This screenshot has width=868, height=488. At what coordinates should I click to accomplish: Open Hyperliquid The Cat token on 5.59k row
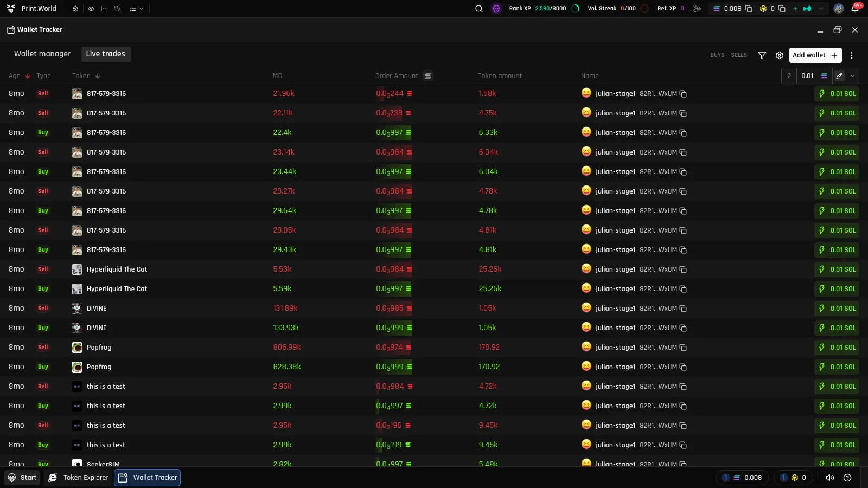117,289
